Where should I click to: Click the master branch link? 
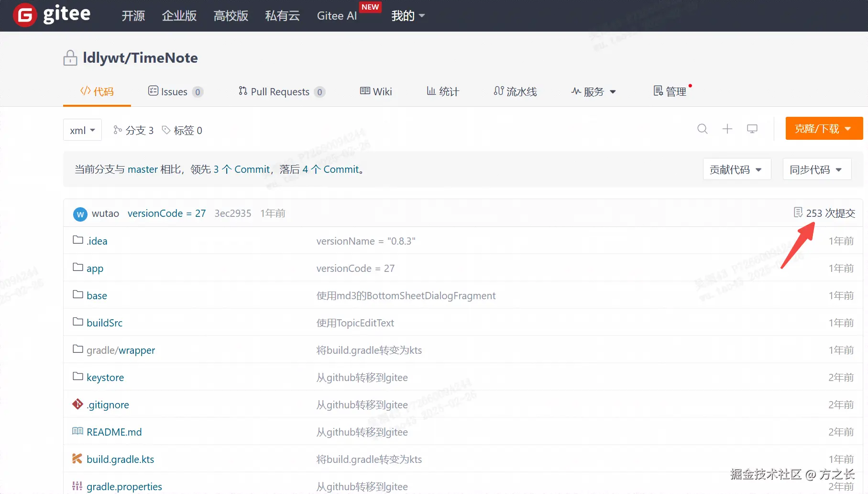(x=143, y=169)
